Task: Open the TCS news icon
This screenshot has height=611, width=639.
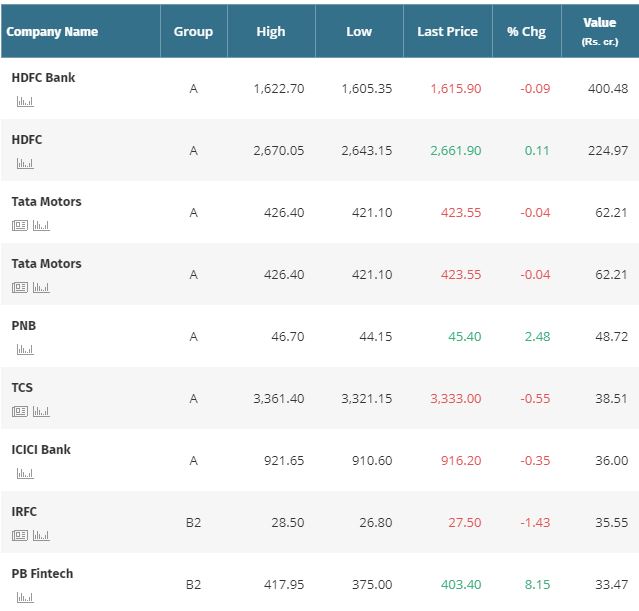Action: [20, 412]
